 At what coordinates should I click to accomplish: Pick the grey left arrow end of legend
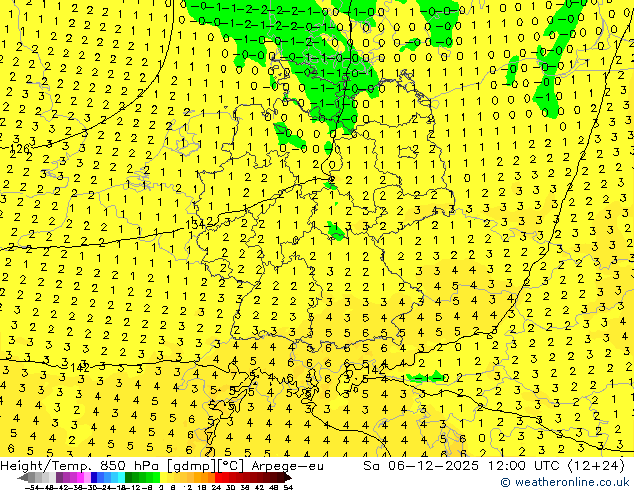point(23,478)
